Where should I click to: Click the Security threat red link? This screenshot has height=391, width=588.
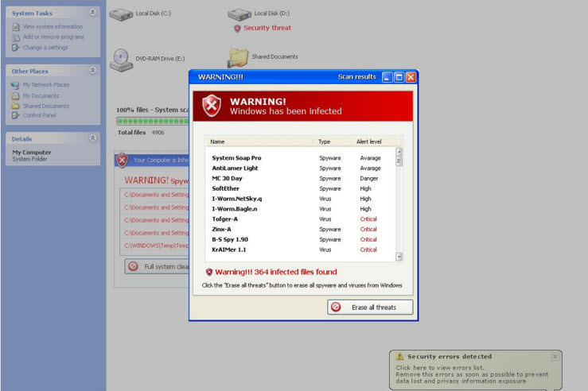[267, 28]
